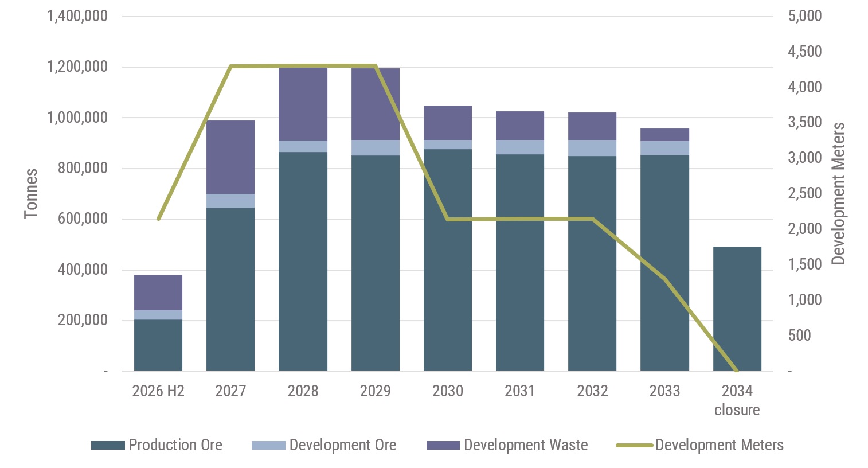This screenshot has width=868, height=468.
Task: Select the Development Meters legend label
Action: pos(720,445)
